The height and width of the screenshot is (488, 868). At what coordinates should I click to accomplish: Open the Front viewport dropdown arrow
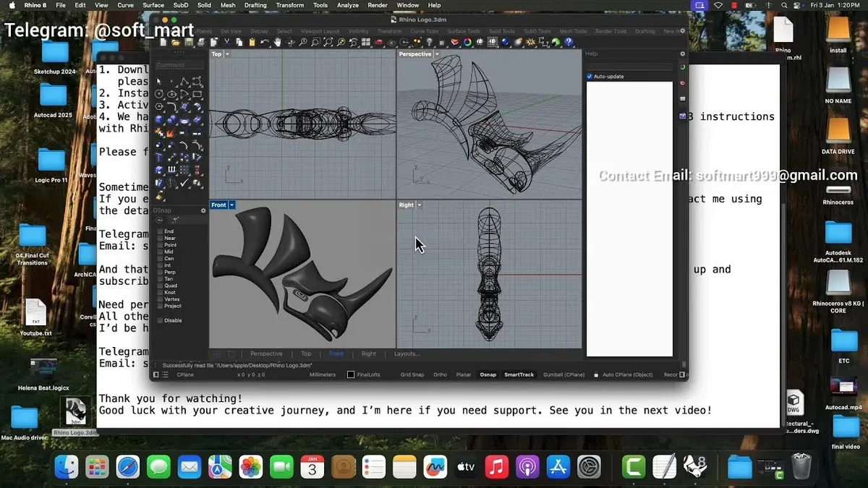click(x=231, y=205)
